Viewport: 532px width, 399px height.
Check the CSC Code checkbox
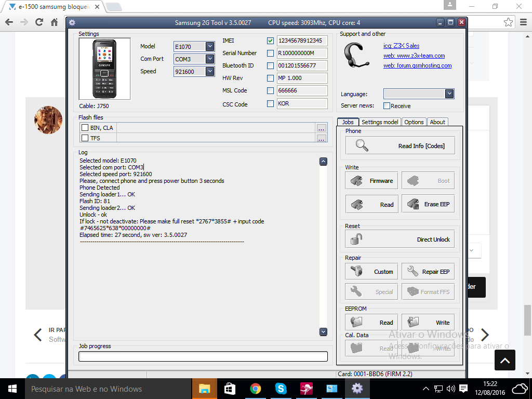click(x=270, y=103)
